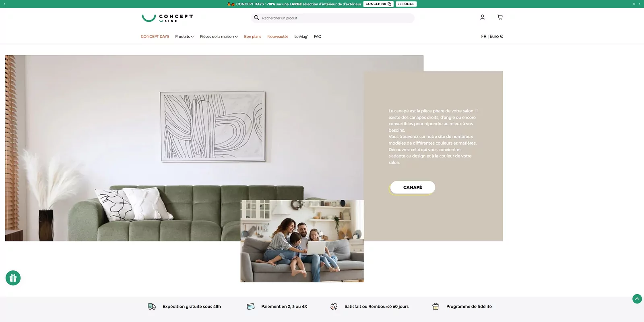Expand the Pièces de la maison menu
The width and height of the screenshot is (644, 322).
pyautogui.click(x=219, y=37)
